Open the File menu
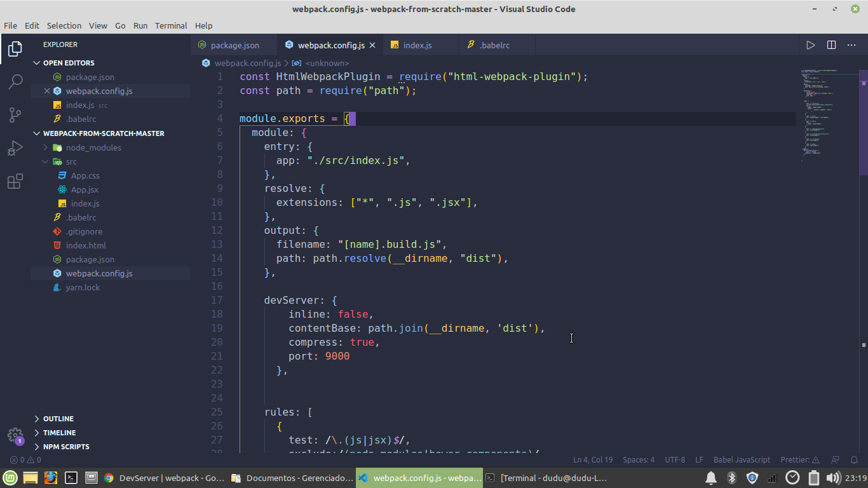 [10, 25]
